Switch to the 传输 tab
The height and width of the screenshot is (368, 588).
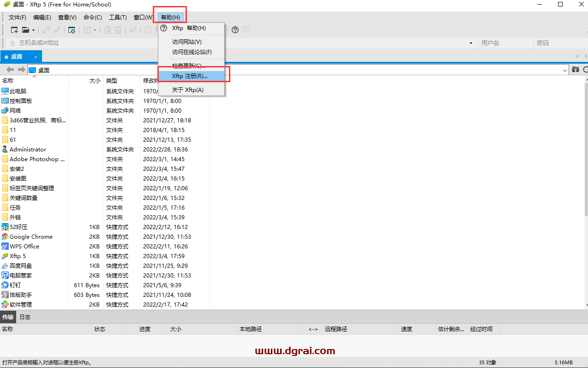(x=8, y=317)
